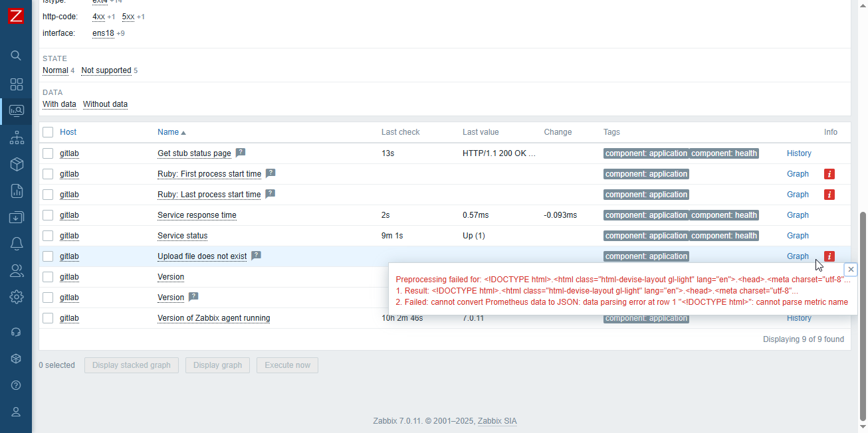Check the Service response time row
This screenshot has height=433, width=868.
[48, 215]
